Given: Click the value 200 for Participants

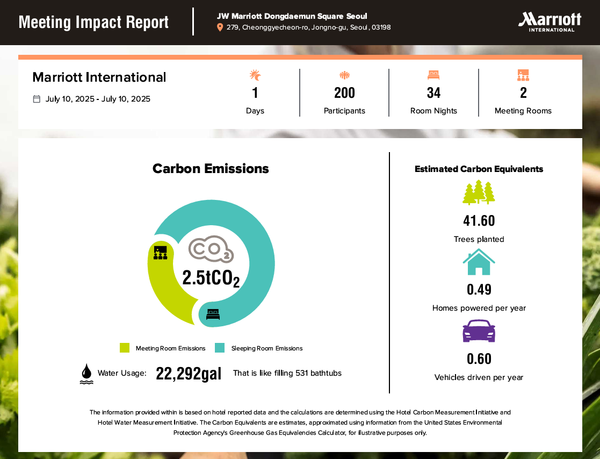Looking at the screenshot, I should [344, 93].
